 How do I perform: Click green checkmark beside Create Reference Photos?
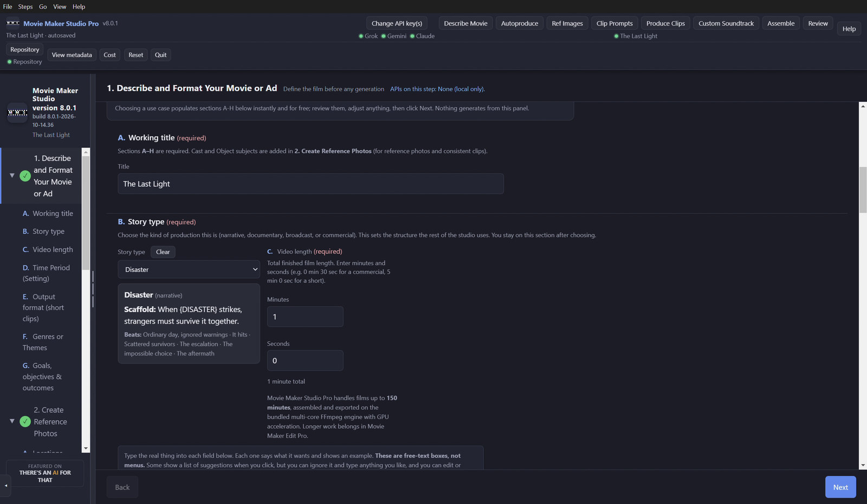click(25, 422)
